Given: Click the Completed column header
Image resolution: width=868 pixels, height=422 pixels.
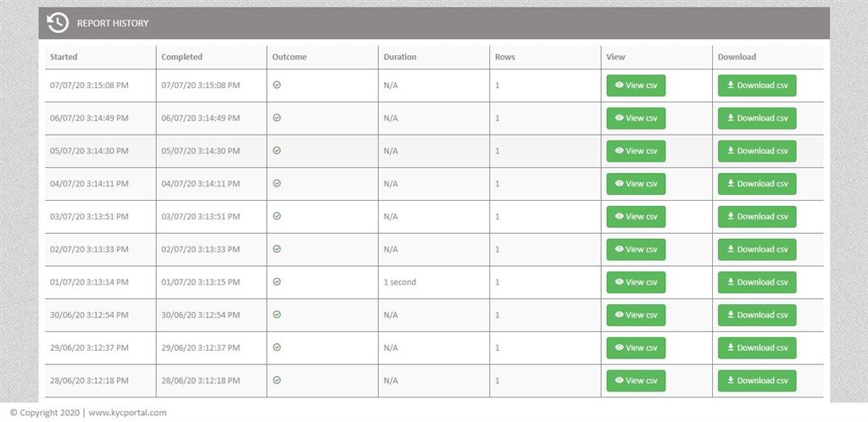Looking at the screenshot, I should point(181,58).
